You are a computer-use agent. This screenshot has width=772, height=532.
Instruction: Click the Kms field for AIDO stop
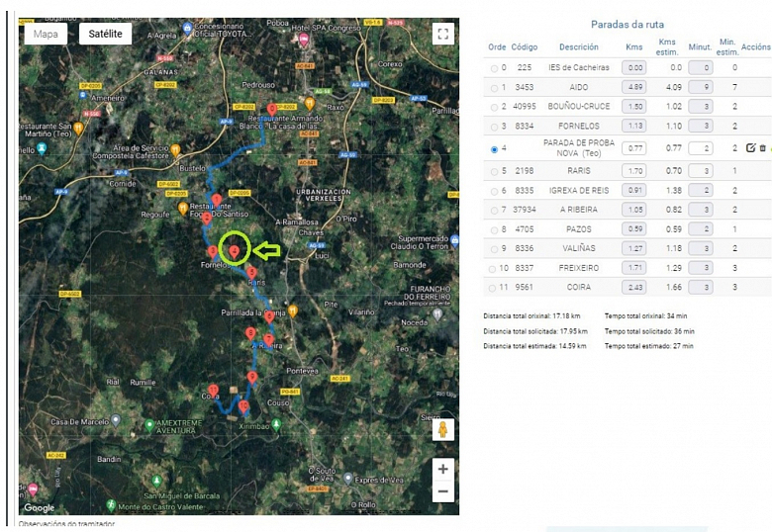pyautogui.click(x=634, y=87)
